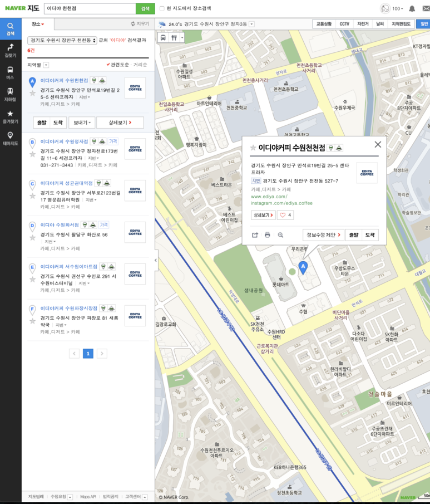This screenshot has height=504, width=430.
Task: Star the 서수원이마트점 result
Action: 32,280
